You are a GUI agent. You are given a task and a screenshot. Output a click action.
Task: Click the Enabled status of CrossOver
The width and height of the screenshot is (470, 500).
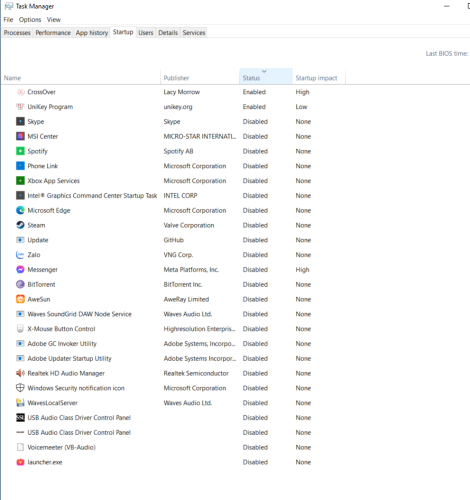coord(254,92)
